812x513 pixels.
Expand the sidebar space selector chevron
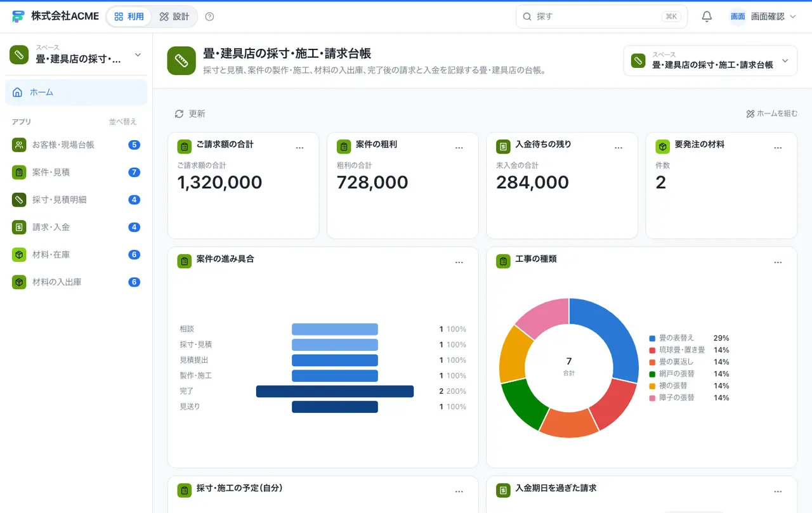tap(138, 55)
